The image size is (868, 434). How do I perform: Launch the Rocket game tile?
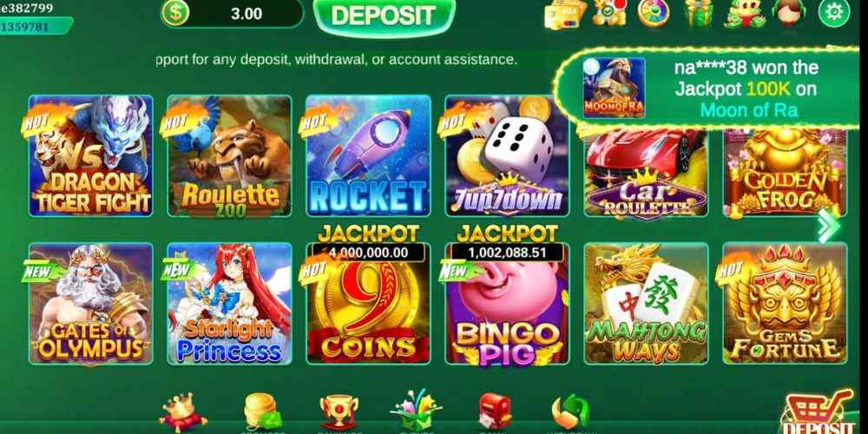click(x=369, y=155)
